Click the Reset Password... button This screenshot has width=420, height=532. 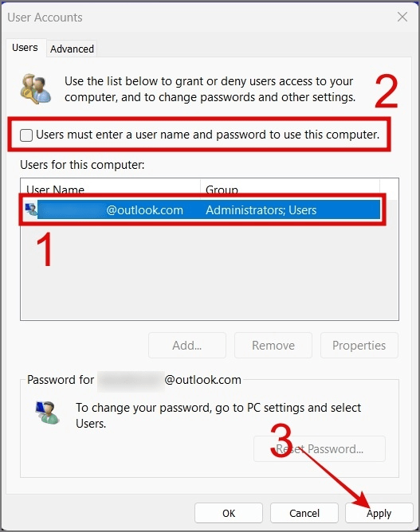(320, 449)
